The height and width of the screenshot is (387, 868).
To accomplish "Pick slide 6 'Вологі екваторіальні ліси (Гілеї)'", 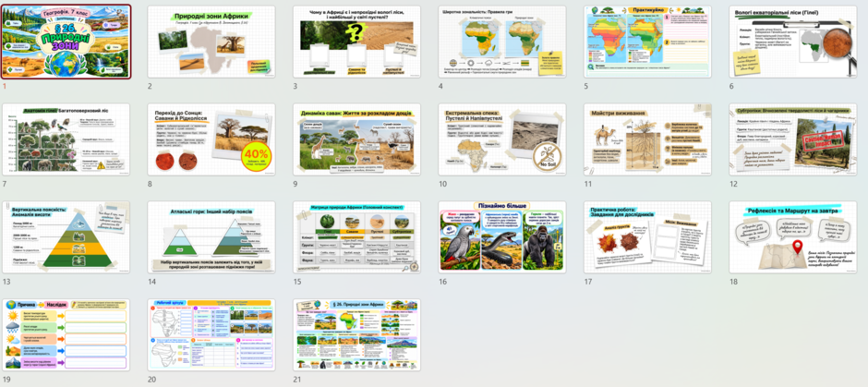I will 792,42.
